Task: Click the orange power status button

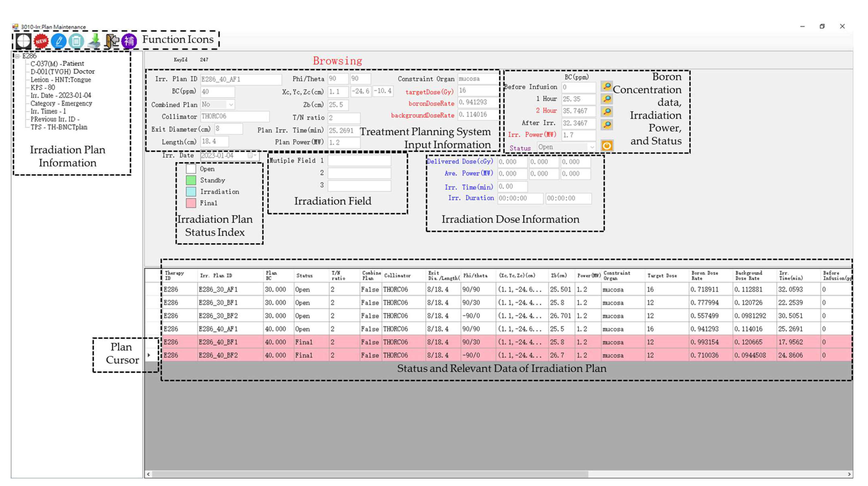Action: (607, 146)
